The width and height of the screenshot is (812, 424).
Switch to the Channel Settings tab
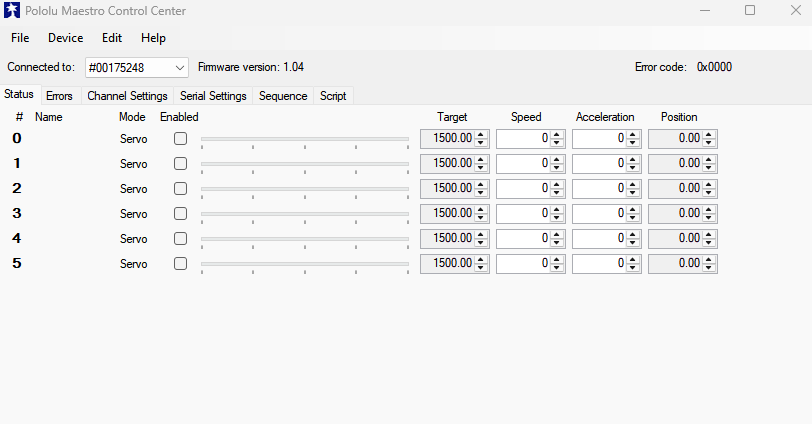click(127, 96)
